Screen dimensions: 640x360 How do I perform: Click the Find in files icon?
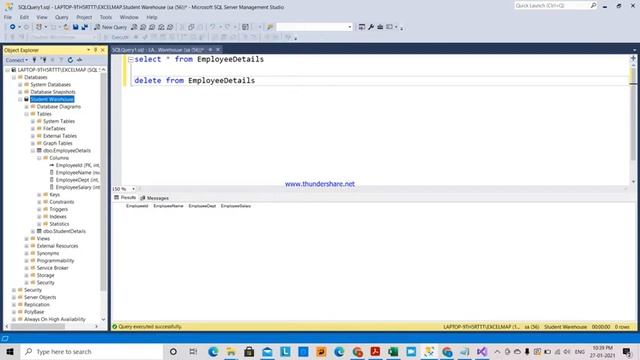coord(270,27)
